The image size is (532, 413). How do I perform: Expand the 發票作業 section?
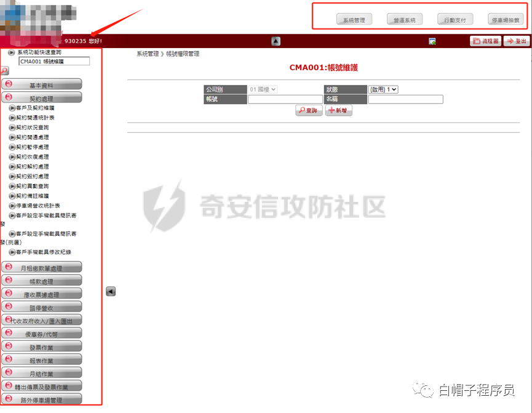point(41,346)
